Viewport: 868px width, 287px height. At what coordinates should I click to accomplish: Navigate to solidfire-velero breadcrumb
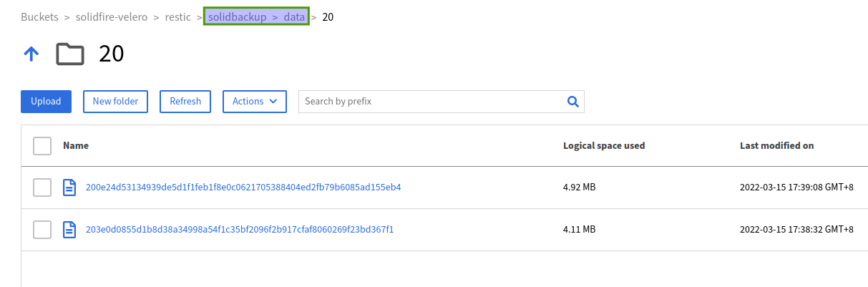point(112,16)
